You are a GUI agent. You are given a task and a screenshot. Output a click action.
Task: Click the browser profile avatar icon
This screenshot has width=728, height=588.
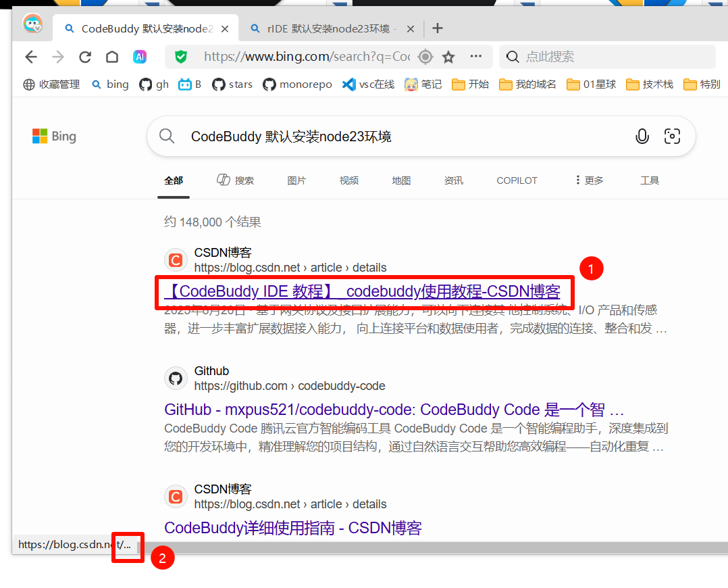[x=32, y=24]
